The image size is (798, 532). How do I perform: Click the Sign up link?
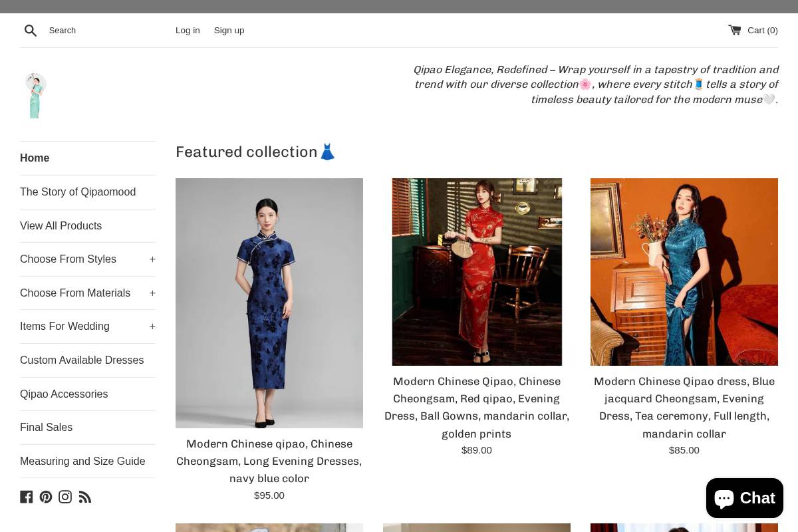click(229, 30)
